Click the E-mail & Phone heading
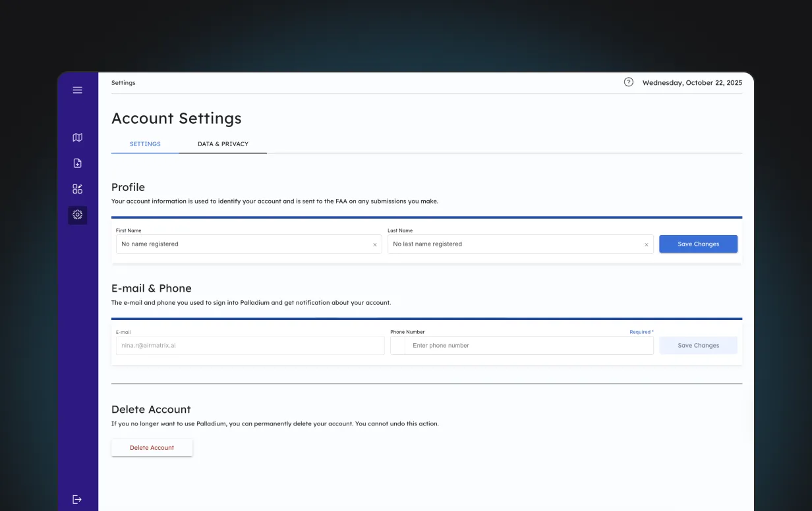Image resolution: width=812 pixels, height=511 pixels. coord(152,288)
